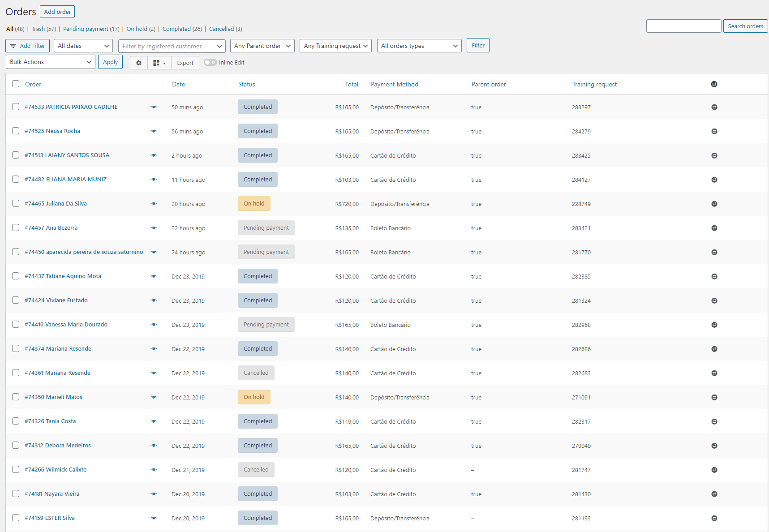Open the Any Training request dropdown
The width and height of the screenshot is (769, 532).
(335, 46)
